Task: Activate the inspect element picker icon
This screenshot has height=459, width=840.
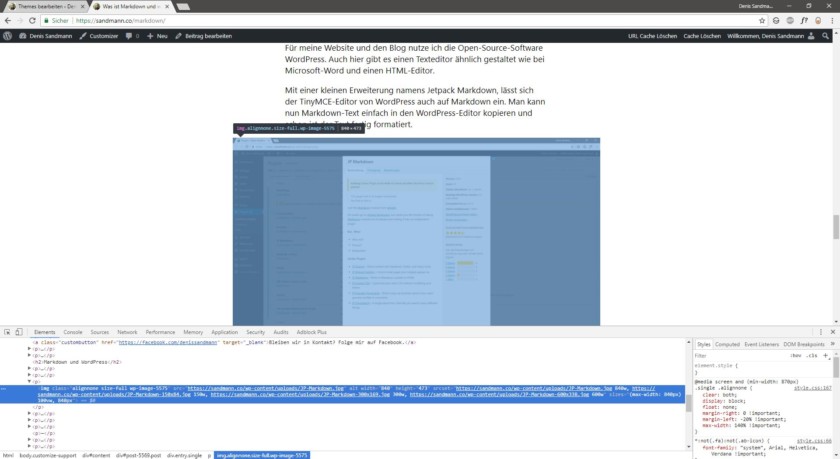Action: pos(7,331)
